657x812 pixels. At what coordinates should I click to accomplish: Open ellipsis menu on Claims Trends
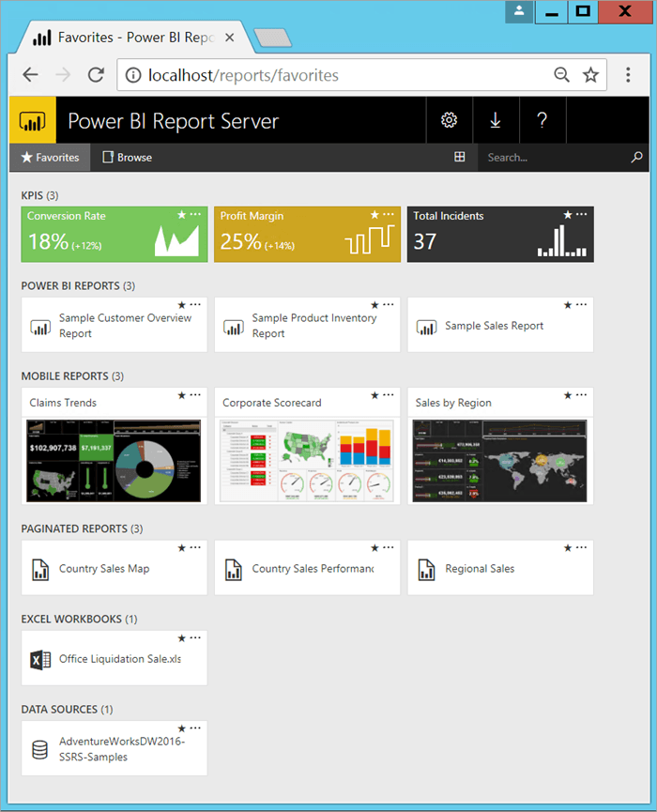195,394
